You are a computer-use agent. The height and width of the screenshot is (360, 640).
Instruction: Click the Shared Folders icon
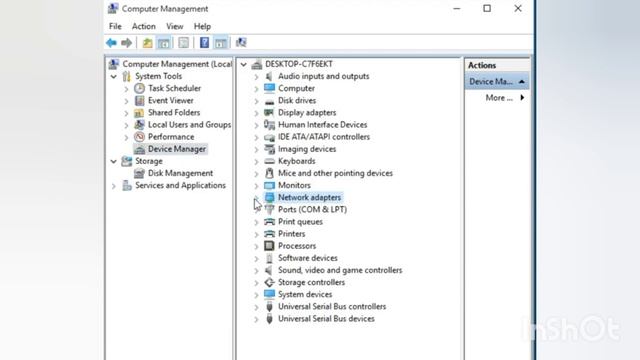coord(140,113)
